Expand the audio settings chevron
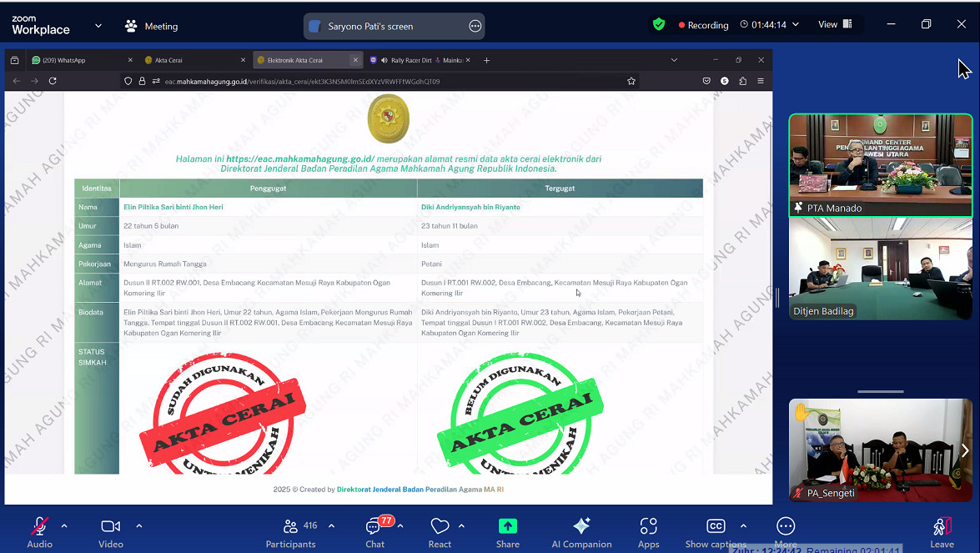Image resolution: width=980 pixels, height=553 pixels. [x=64, y=526]
